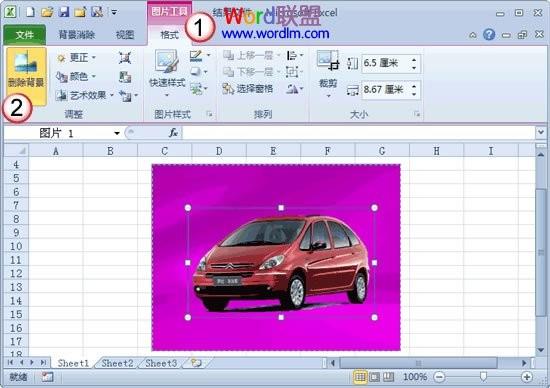Switch to Page Layout view in status bar

coord(374,377)
